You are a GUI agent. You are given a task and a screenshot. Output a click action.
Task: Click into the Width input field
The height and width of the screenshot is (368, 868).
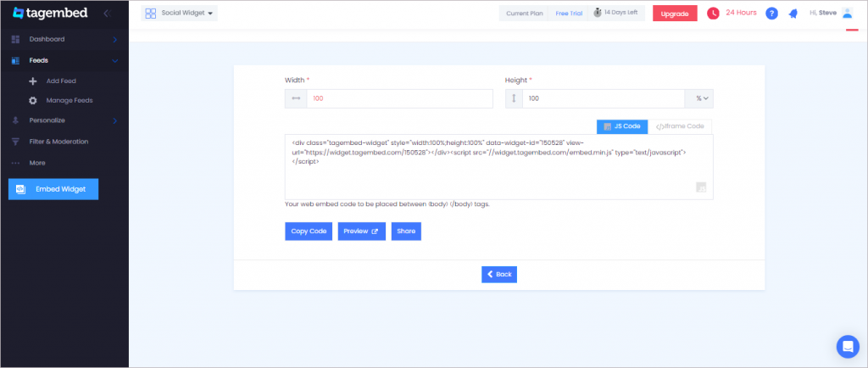(x=400, y=98)
